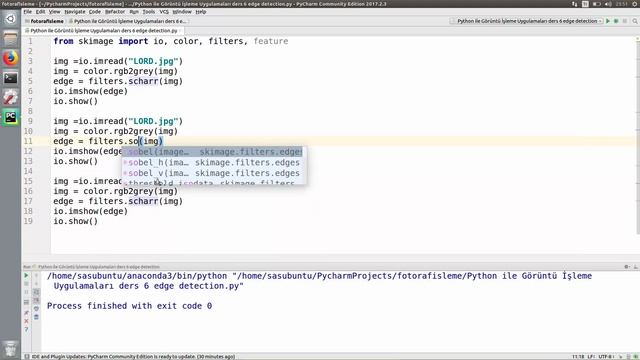
Task: Click battery indicator in top panel
Action: click(596, 4)
